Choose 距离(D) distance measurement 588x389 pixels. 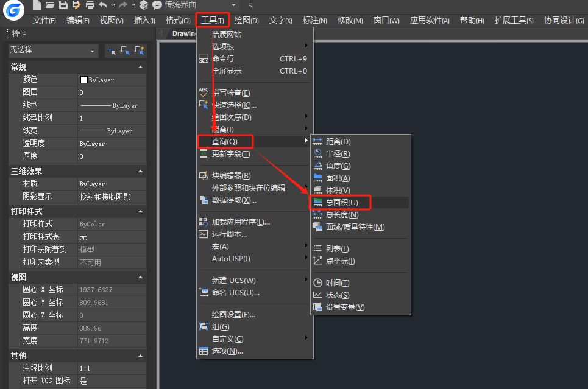click(338, 142)
